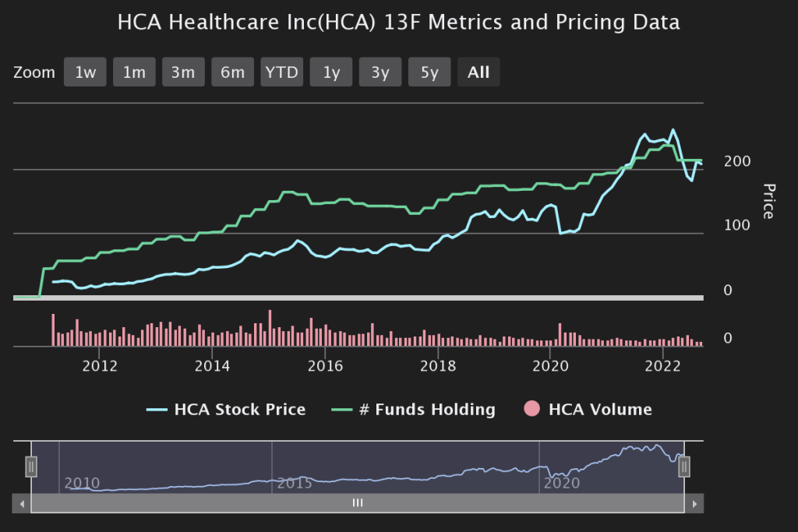
Task: Click the scrollbar left arrow
Action: point(23,503)
